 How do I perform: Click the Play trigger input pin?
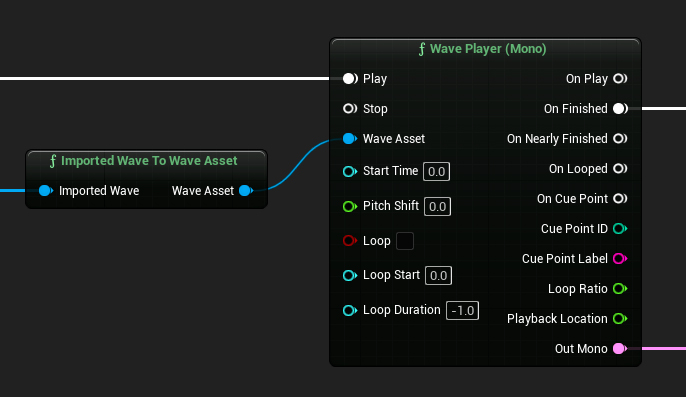point(350,79)
